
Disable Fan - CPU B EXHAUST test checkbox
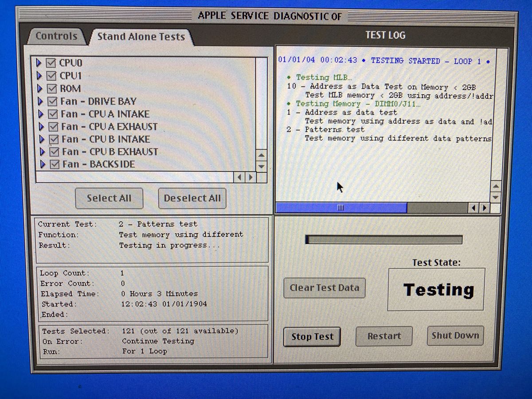[x=55, y=152]
